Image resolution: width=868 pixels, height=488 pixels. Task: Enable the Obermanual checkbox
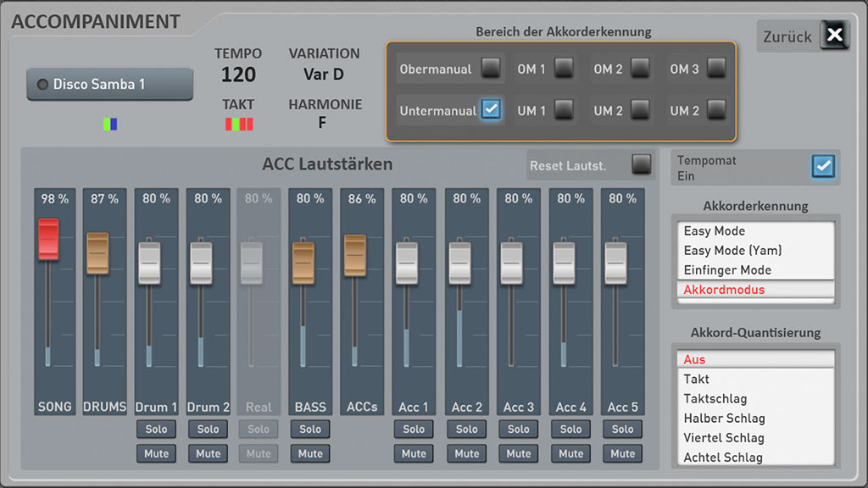click(490, 68)
